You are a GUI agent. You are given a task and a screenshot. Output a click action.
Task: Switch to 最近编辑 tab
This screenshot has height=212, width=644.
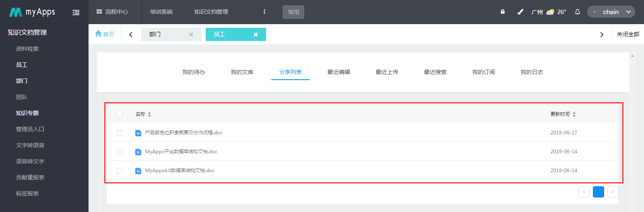(339, 72)
